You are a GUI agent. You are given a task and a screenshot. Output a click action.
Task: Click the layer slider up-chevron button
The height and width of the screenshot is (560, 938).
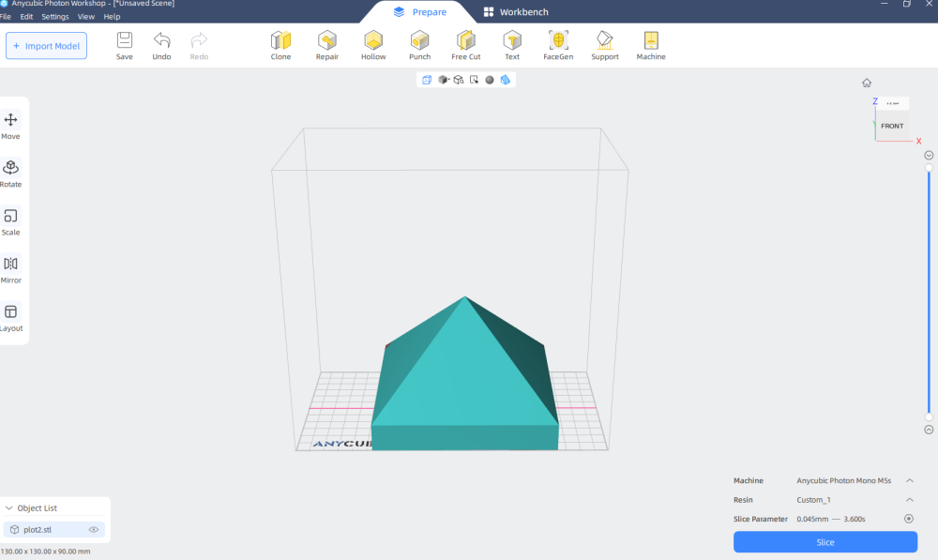pyautogui.click(x=929, y=430)
